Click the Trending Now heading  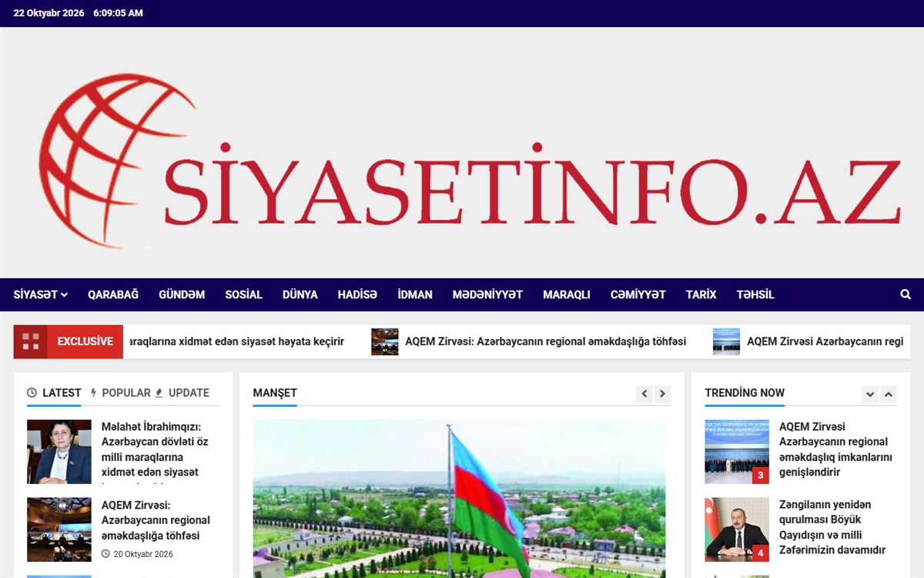point(745,393)
